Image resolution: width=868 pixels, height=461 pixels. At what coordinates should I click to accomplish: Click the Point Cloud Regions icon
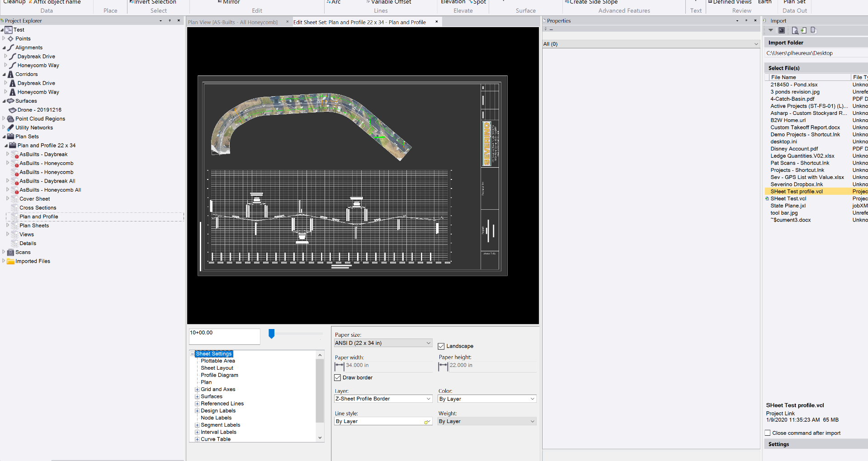(x=10, y=119)
